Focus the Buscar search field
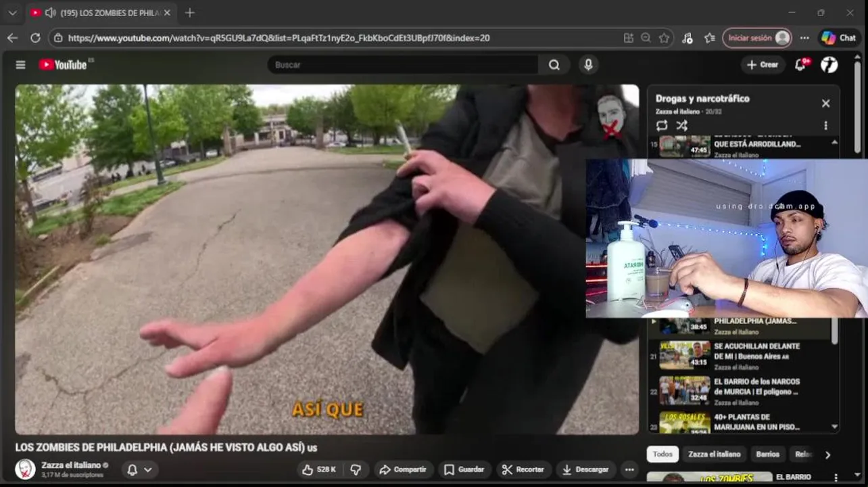Viewport: 868px width, 487px height. pyautogui.click(x=404, y=65)
